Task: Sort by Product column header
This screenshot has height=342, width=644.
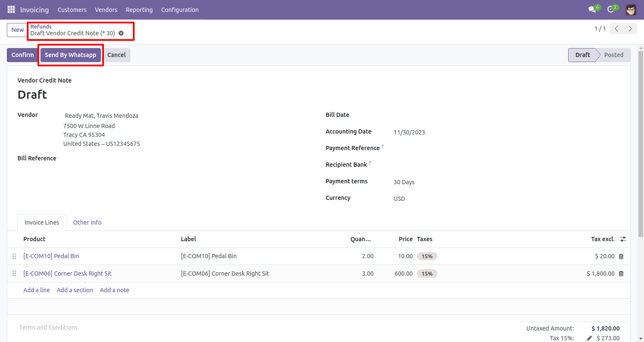Action: (x=34, y=239)
